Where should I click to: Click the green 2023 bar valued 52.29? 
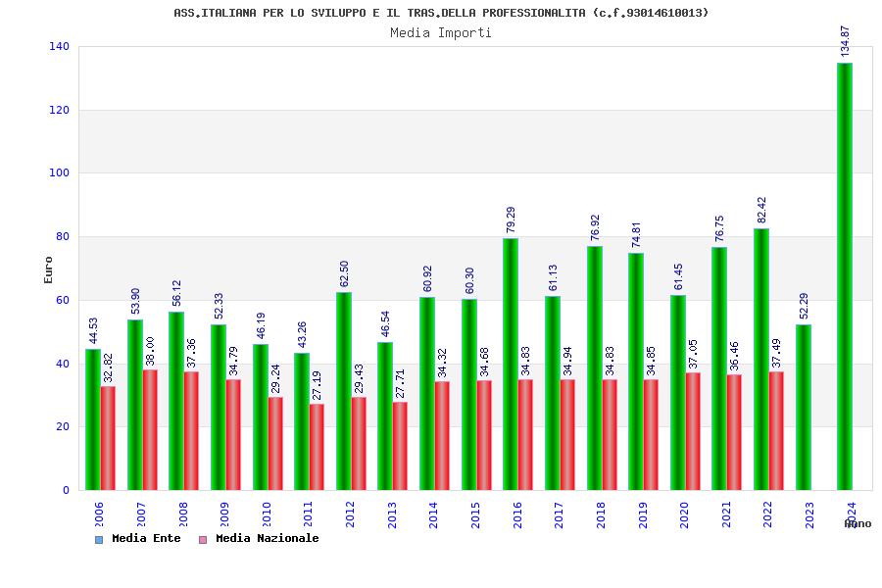click(804, 408)
